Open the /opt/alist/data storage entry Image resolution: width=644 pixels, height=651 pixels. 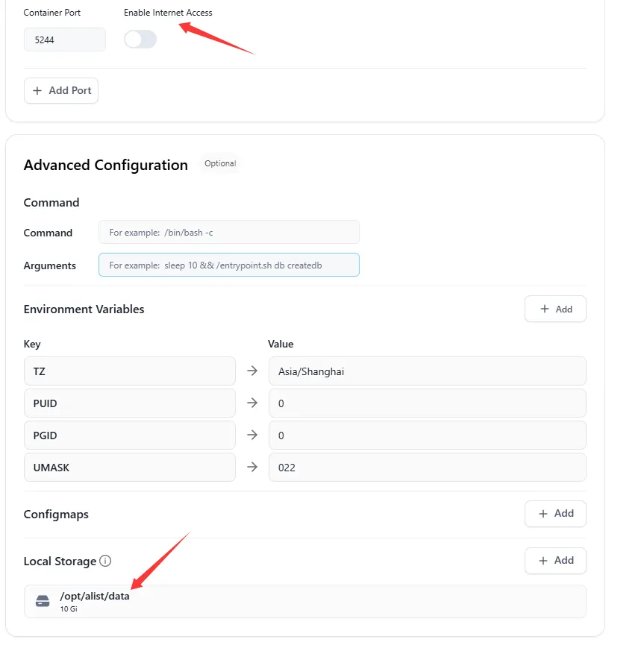[x=305, y=602]
